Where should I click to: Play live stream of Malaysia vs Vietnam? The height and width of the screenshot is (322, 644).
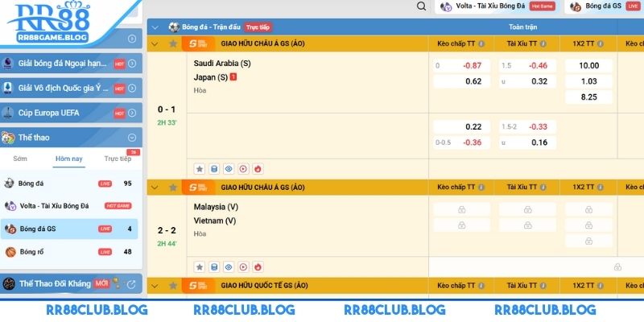click(243, 267)
